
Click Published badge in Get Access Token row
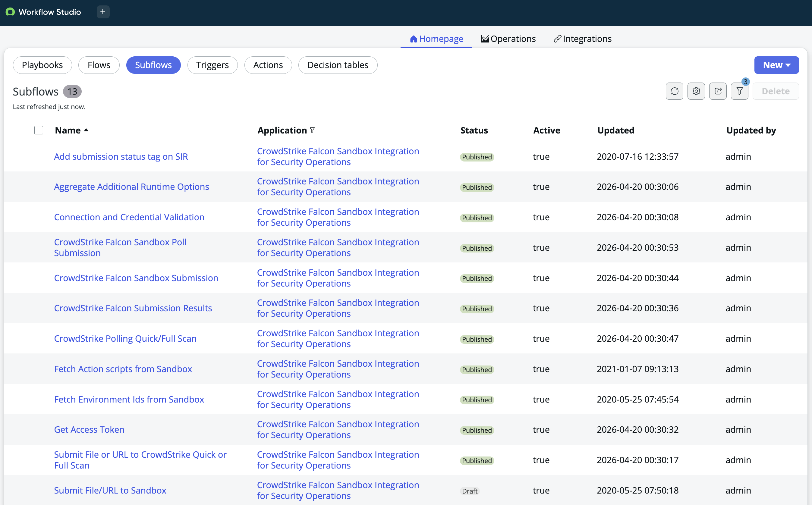pyautogui.click(x=477, y=430)
